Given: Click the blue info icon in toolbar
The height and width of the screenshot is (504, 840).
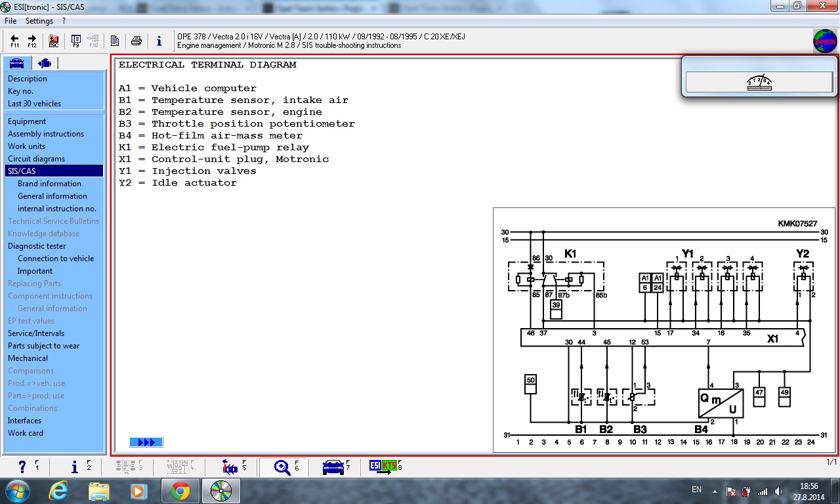Looking at the screenshot, I should pyautogui.click(x=159, y=41).
